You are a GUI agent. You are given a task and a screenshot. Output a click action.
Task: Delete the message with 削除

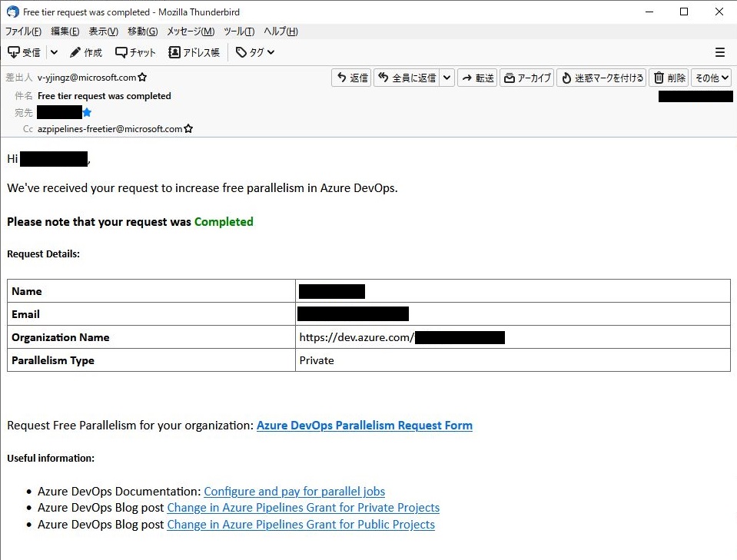pyautogui.click(x=669, y=78)
